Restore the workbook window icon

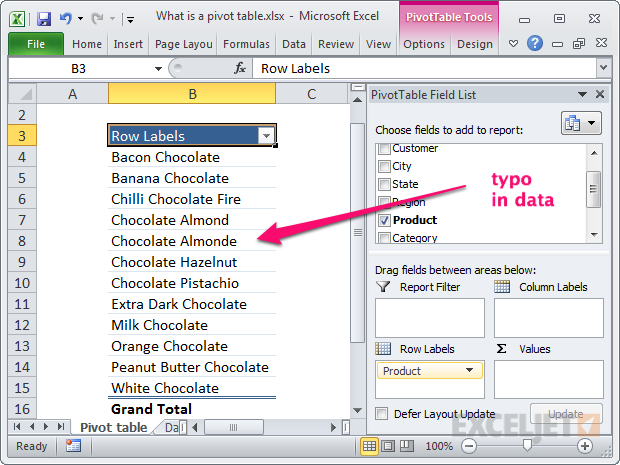point(579,43)
